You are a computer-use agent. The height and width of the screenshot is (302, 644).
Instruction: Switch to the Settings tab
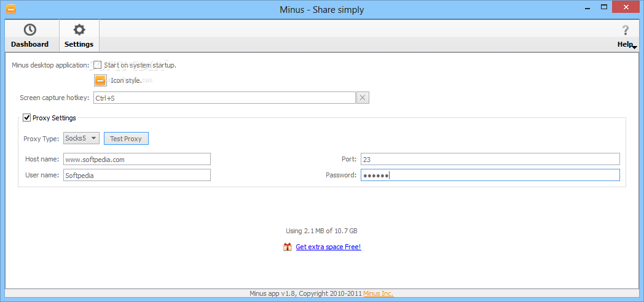[x=79, y=36]
